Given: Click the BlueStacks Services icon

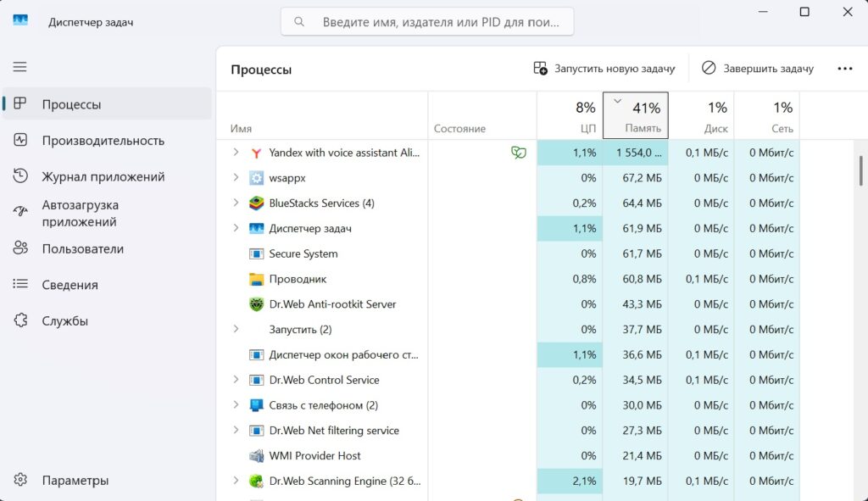Looking at the screenshot, I should point(256,203).
